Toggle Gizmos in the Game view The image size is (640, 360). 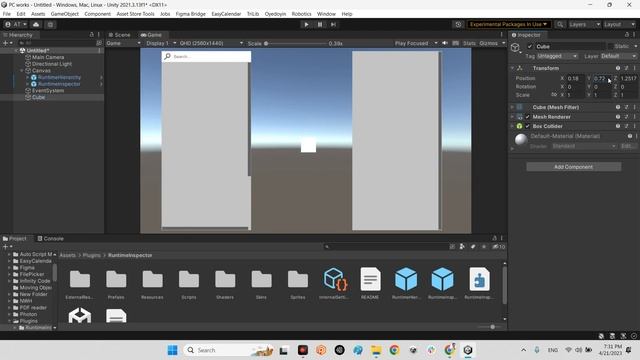489,43
